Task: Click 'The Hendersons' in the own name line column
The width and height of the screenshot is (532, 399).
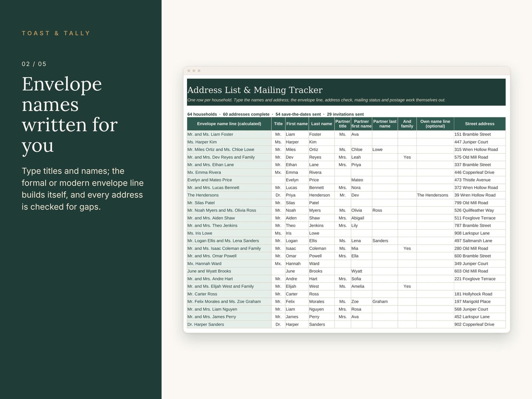Action: (435, 195)
